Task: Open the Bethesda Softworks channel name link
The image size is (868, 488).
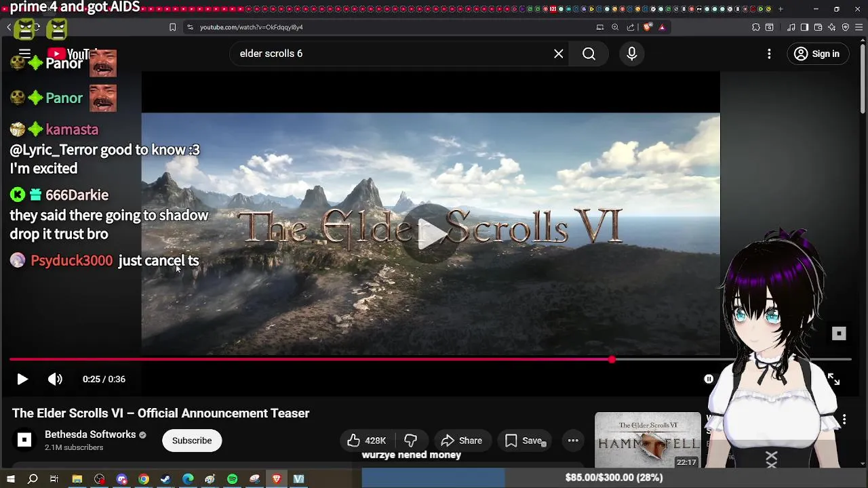Action: (x=90, y=434)
